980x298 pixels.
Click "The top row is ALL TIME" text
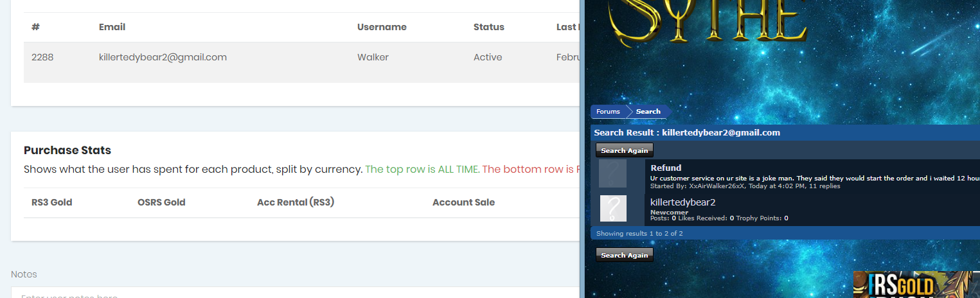[x=422, y=170]
